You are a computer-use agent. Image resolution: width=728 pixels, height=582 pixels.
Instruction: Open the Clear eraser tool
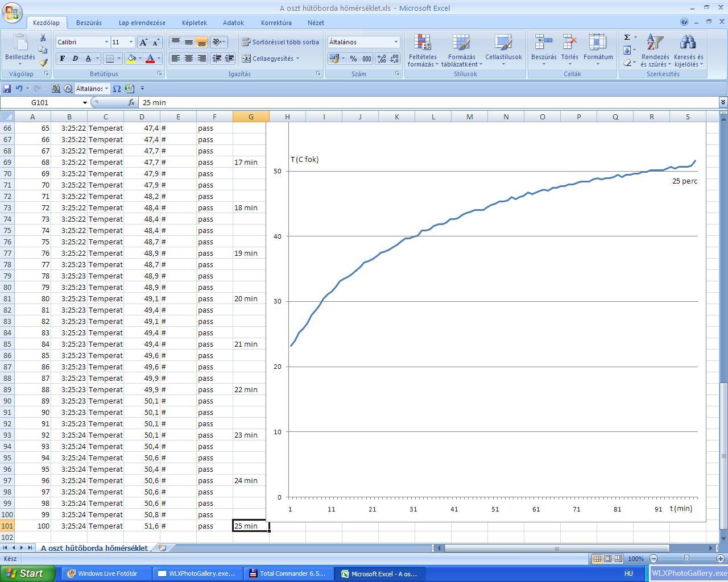627,63
